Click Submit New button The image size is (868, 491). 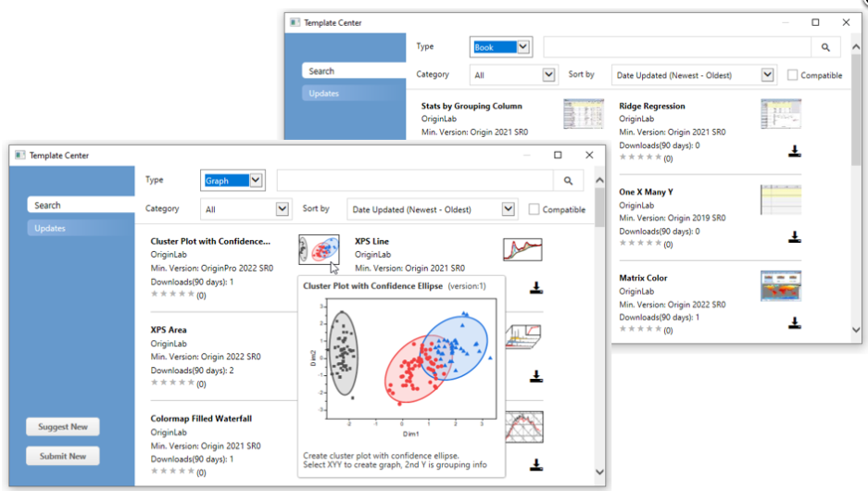[x=63, y=456]
